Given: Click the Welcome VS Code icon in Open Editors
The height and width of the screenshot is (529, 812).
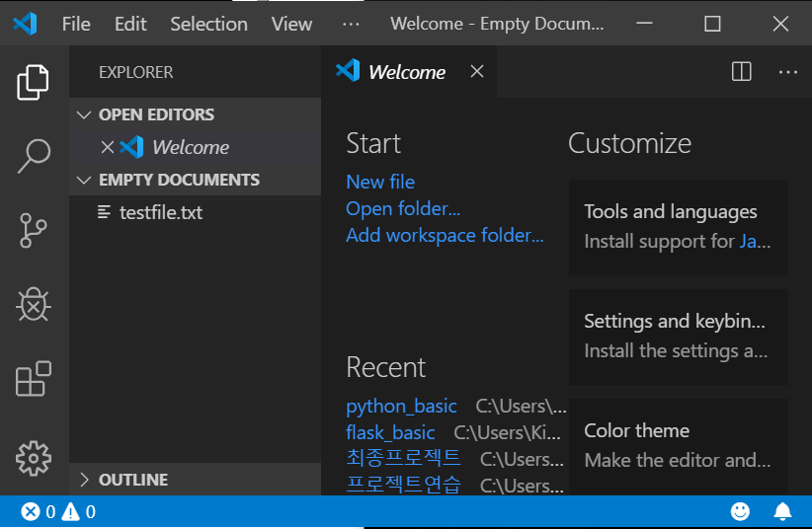Looking at the screenshot, I should (131, 147).
